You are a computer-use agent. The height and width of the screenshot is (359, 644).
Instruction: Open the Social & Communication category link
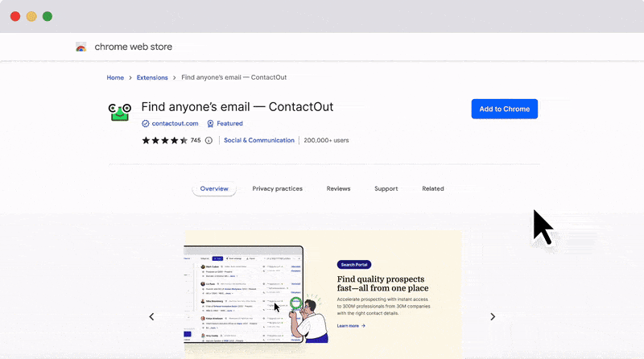(x=259, y=140)
